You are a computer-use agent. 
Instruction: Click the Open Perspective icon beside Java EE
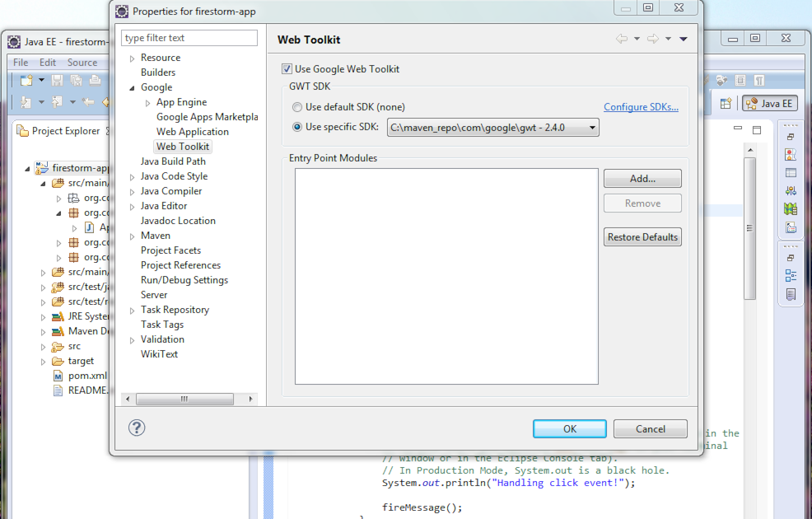pos(726,104)
